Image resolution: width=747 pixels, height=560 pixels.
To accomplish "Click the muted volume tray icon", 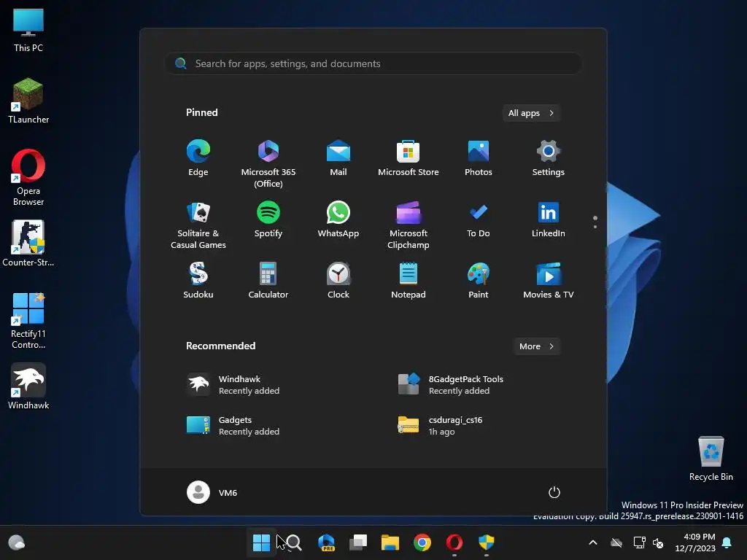I will click(x=659, y=542).
